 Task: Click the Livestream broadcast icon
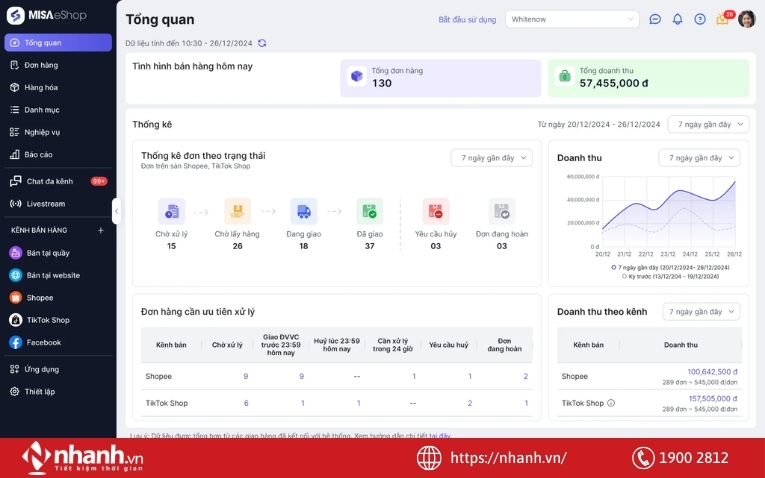coord(16,203)
